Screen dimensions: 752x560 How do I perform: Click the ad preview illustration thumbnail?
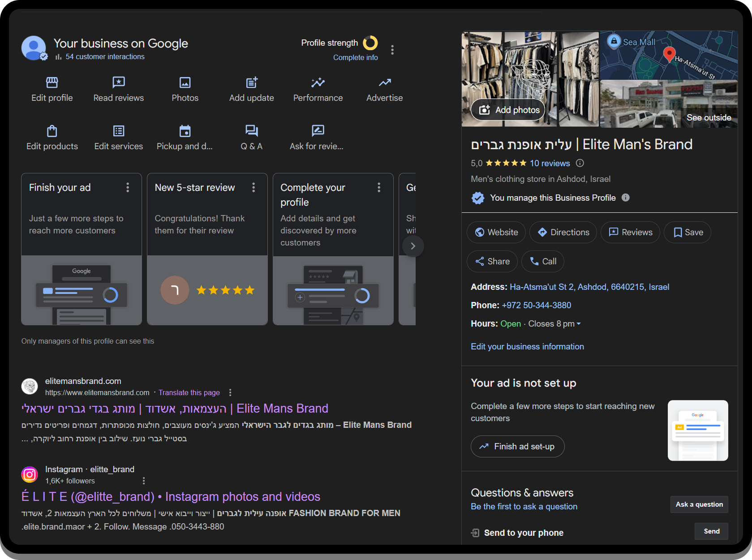click(x=698, y=431)
